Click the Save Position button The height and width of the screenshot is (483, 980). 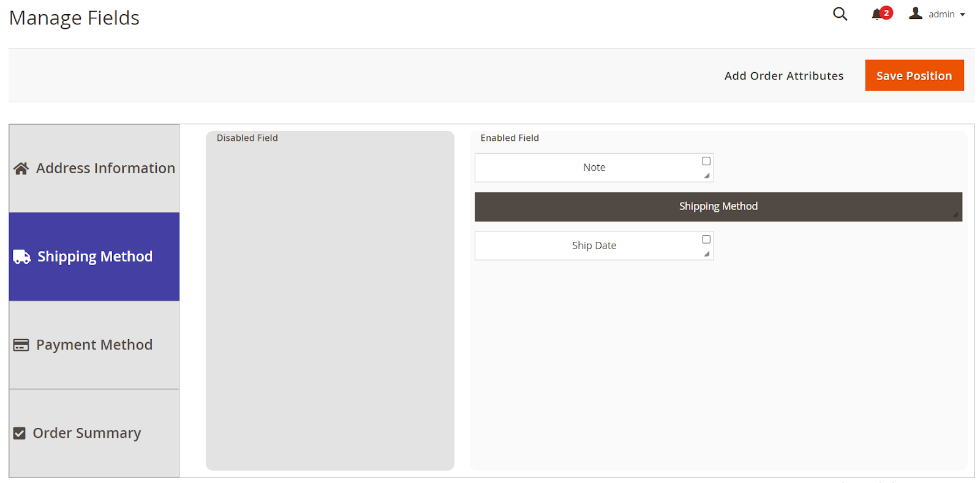pyautogui.click(x=914, y=75)
